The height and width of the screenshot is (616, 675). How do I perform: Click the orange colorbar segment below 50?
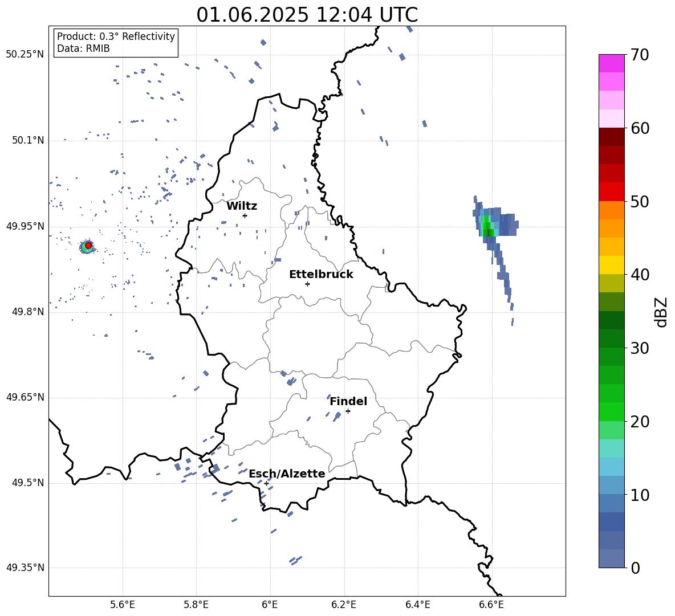(611, 210)
